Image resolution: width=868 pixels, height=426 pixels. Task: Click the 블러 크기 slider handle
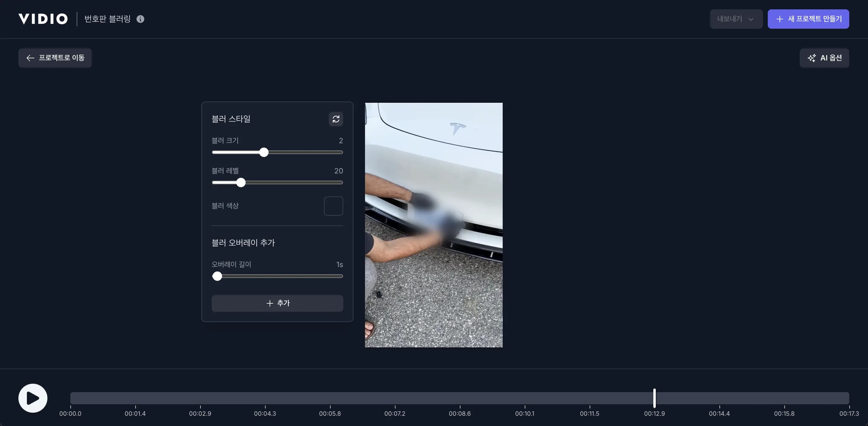pyautogui.click(x=264, y=153)
